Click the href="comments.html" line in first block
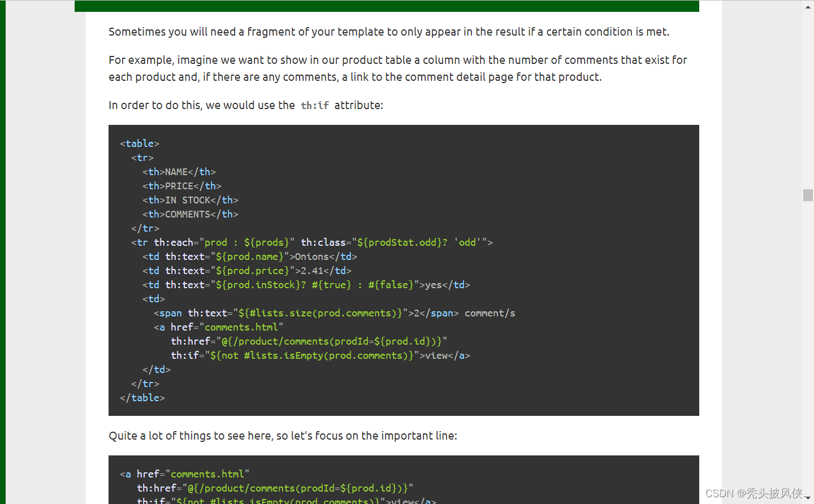 219,327
